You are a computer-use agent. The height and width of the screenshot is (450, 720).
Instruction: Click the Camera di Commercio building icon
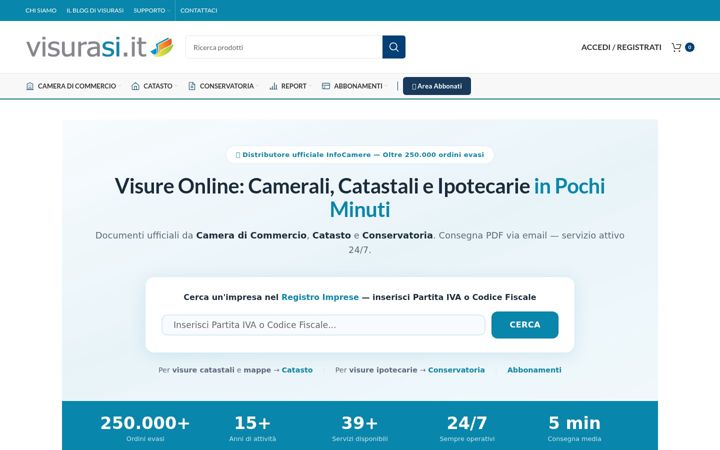30,86
